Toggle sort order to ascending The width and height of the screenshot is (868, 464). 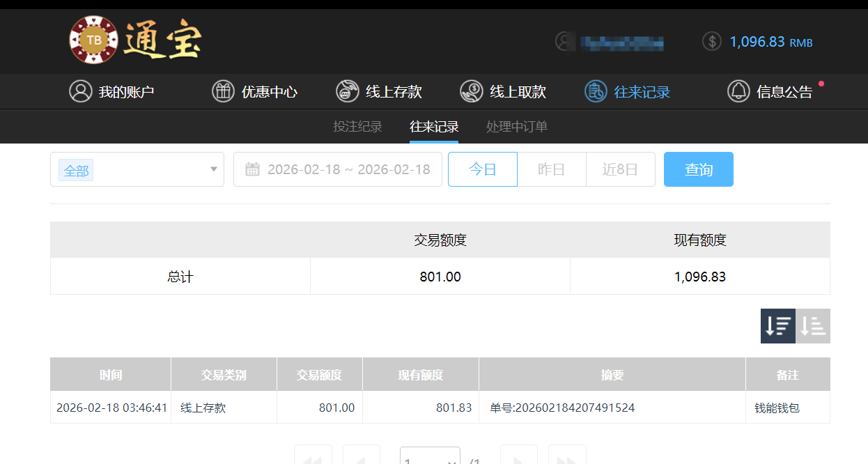(812, 325)
